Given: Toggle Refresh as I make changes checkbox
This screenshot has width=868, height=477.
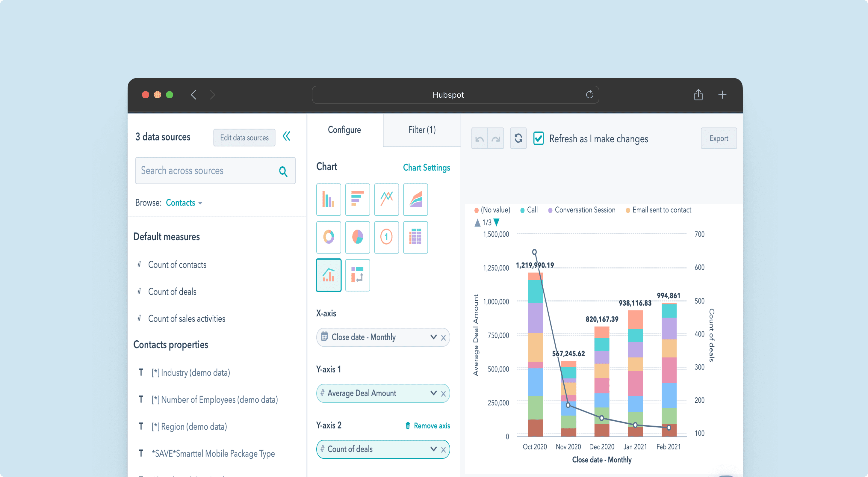Looking at the screenshot, I should click(x=538, y=138).
